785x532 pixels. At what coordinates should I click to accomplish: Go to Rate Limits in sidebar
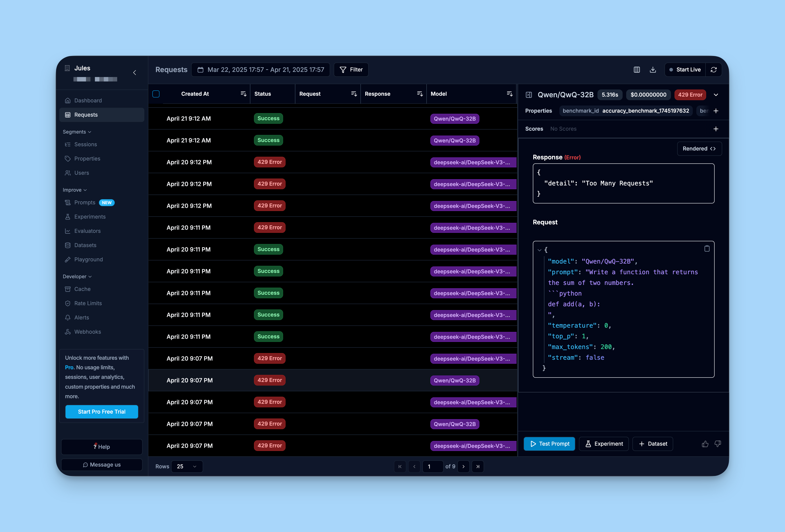[x=88, y=303]
